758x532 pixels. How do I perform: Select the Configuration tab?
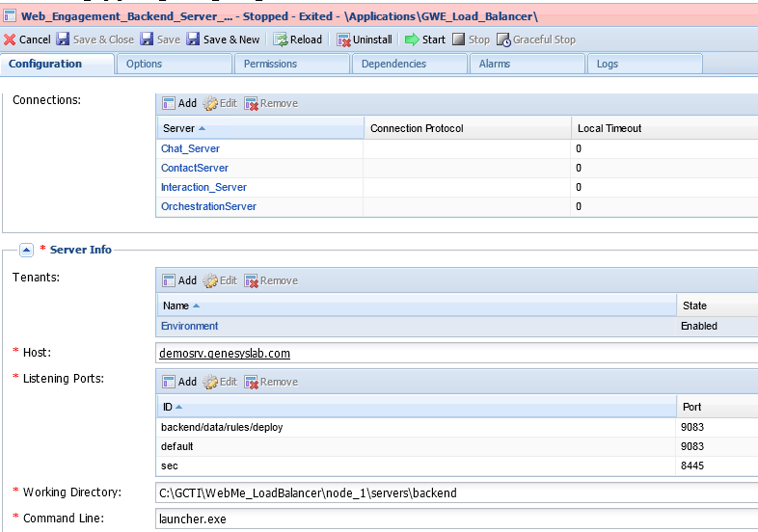pos(57,64)
